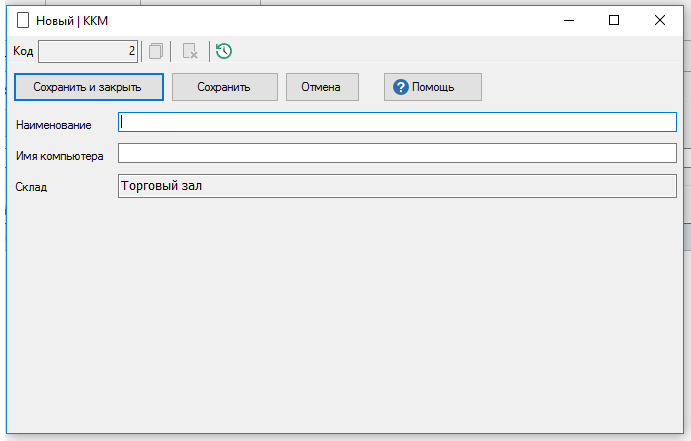Maximize the ККМ window

[x=614, y=20]
